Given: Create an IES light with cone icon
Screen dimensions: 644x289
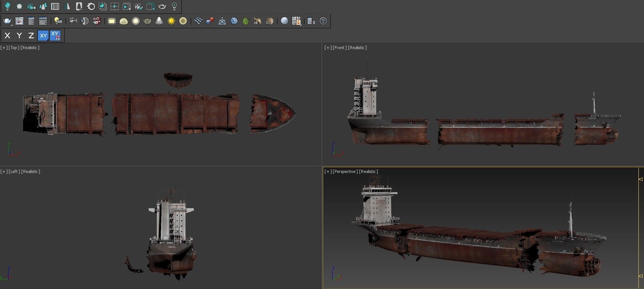Looking at the screenshot, I should point(159,21).
